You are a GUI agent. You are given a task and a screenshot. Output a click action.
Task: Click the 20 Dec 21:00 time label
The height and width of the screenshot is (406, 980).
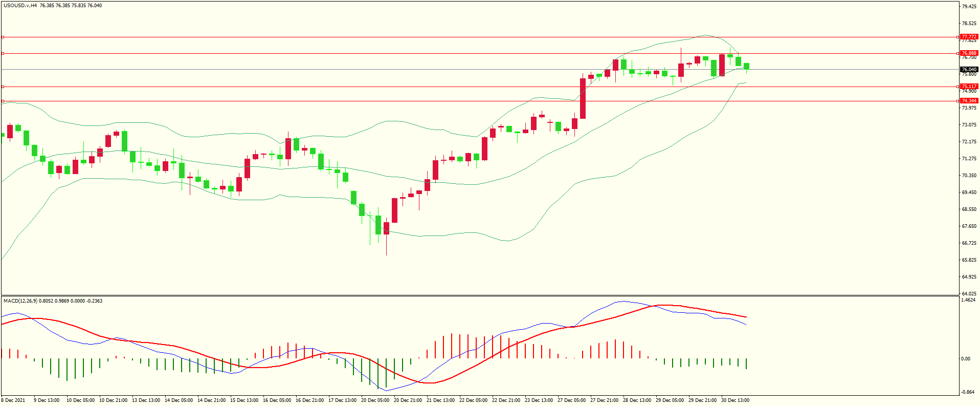click(408, 400)
